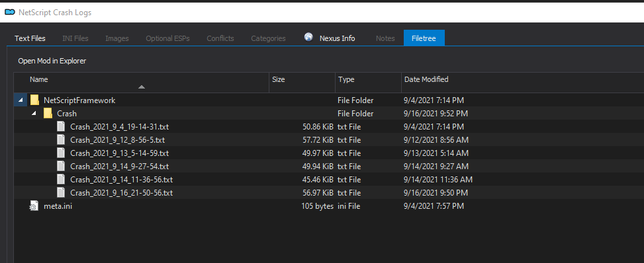
Task: Click the Mod Organizer window title icon
Action: 10,13
